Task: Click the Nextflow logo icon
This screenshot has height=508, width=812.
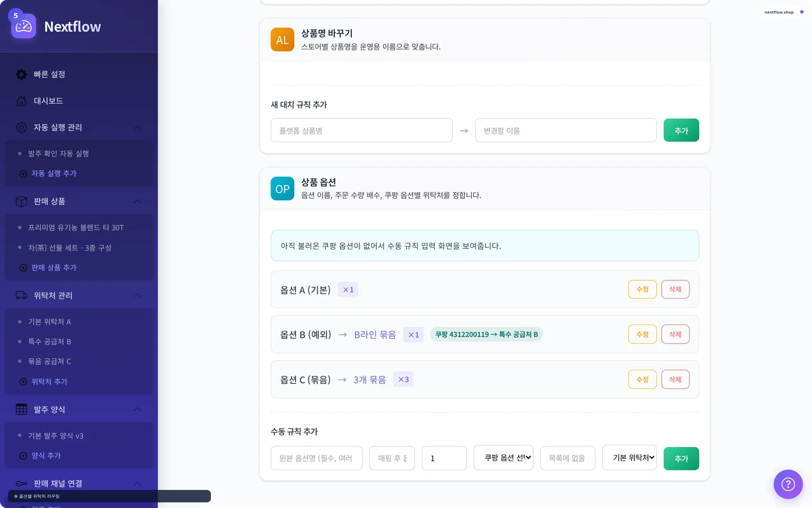Action: coord(23,25)
